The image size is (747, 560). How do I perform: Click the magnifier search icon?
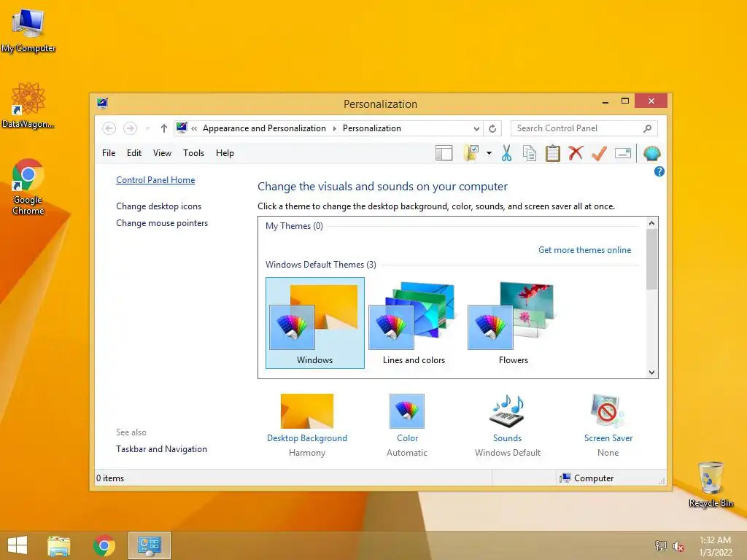click(x=647, y=128)
